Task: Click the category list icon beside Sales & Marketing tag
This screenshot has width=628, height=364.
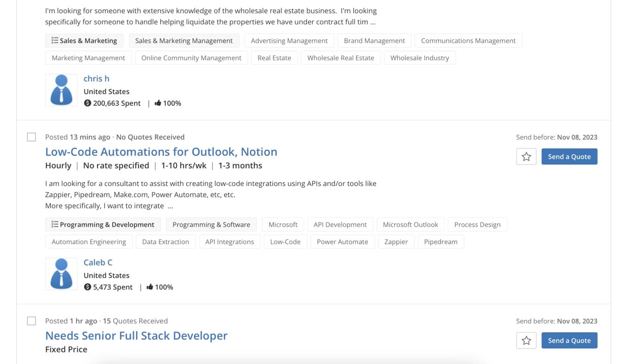Action: (x=54, y=40)
